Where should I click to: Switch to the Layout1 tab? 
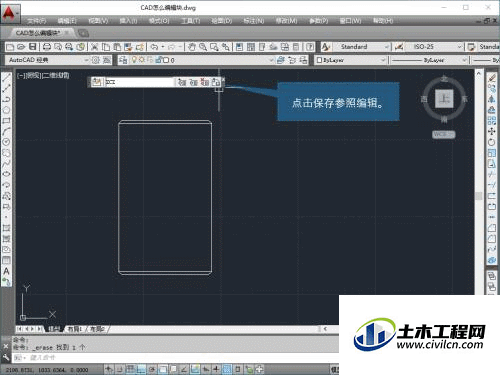[x=75, y=329]
